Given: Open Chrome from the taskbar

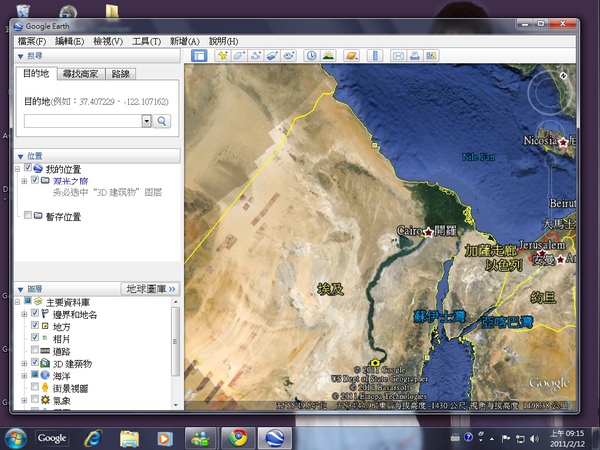Looking at the screenshot, I should tap(238, 438).
